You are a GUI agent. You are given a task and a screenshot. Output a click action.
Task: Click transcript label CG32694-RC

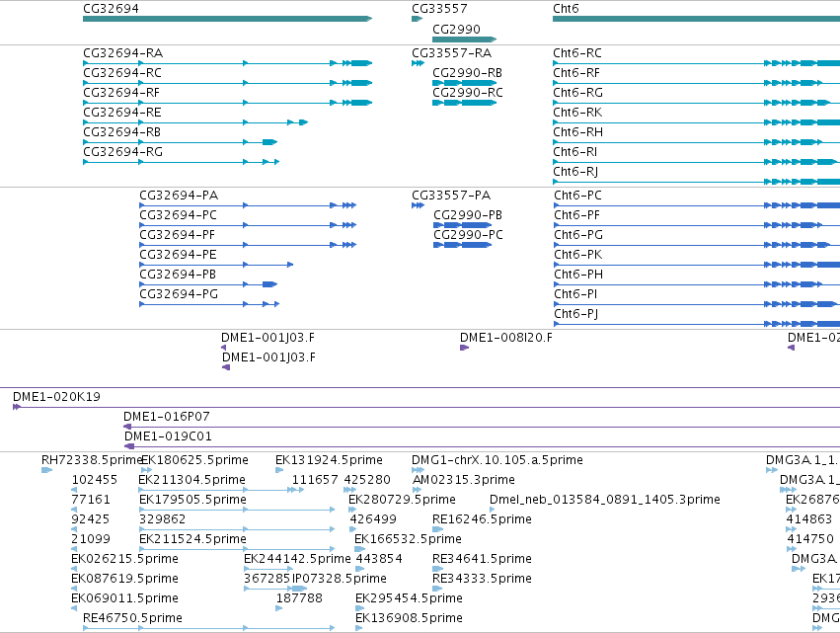(122, 73)
